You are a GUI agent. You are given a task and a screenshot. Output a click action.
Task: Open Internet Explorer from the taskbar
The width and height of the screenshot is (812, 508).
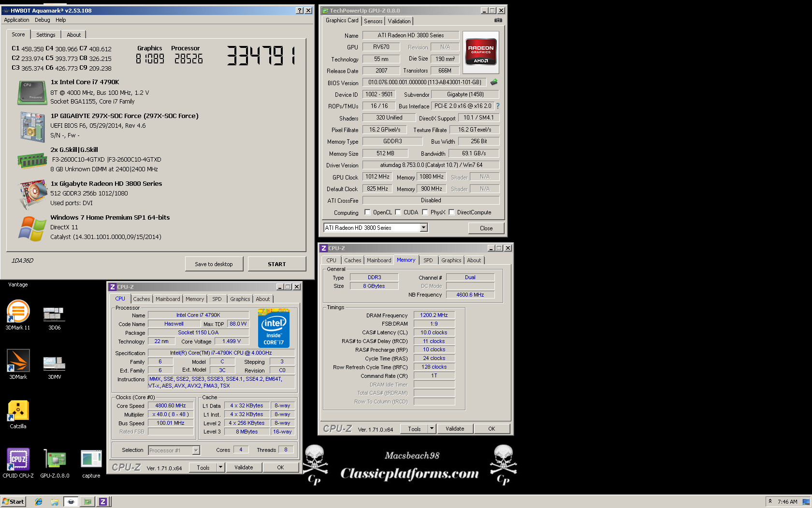click(x=39, y=502)
